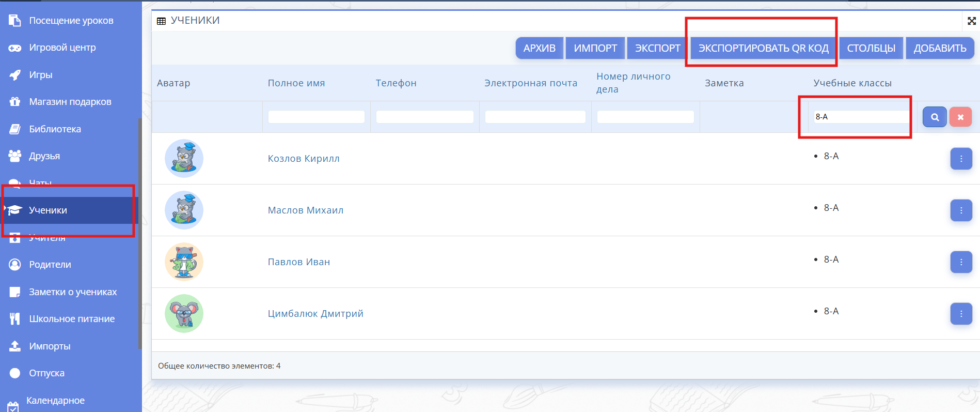This screenshot has height=412, width=980.
Task: Click the ДОБАВИТЬ button
Action: point(939,48)
